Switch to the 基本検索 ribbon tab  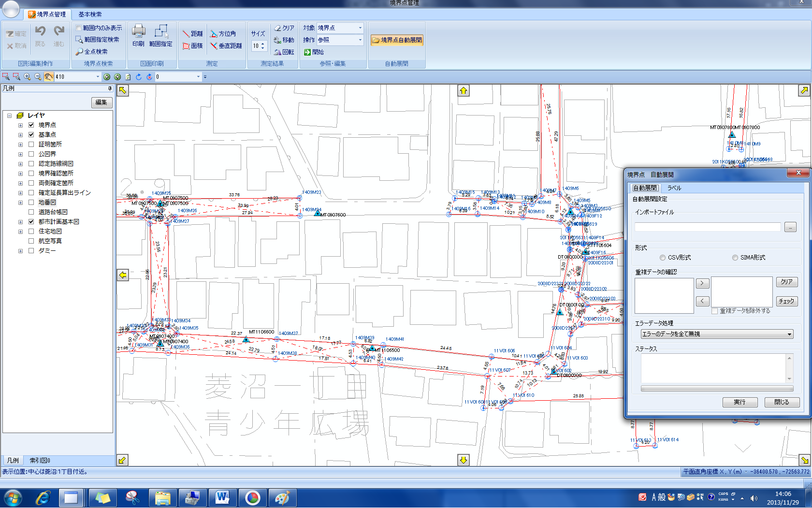(90, 15)
